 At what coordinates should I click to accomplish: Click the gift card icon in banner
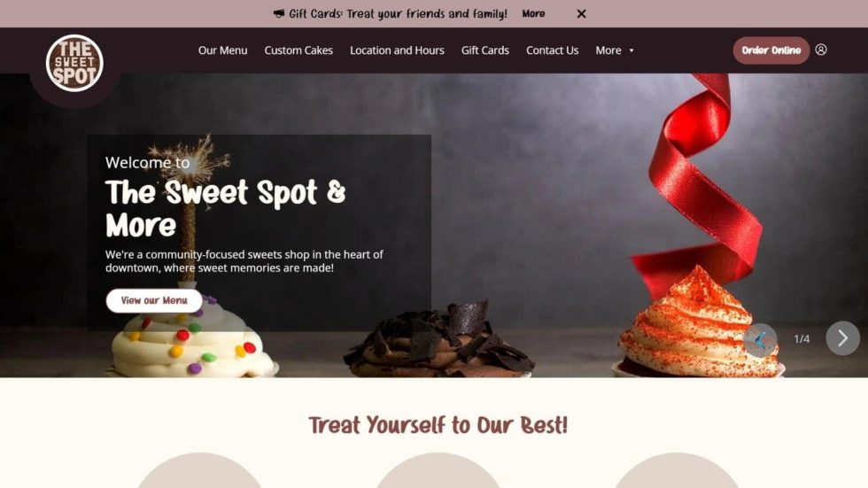[279, 13]
